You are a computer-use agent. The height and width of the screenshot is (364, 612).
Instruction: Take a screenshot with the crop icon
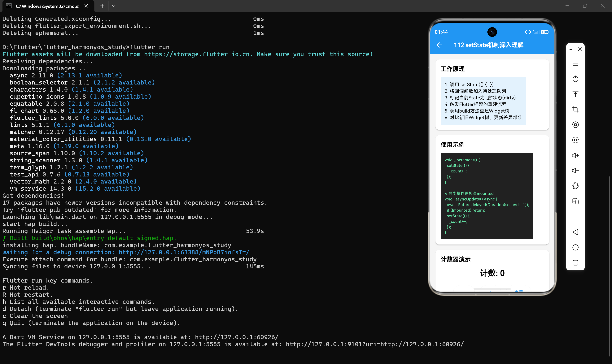tap(575, 109)
